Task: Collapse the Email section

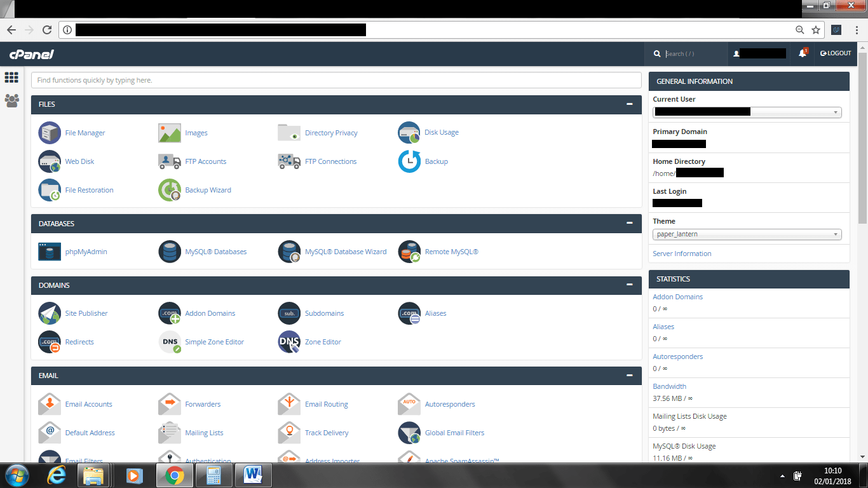Action: point(629,376)
